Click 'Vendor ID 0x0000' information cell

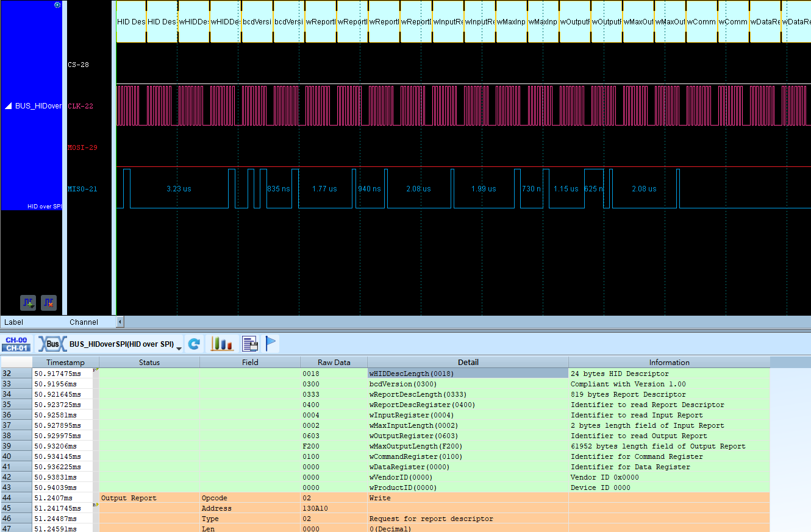pyautogui.click(x=670, y=477)
